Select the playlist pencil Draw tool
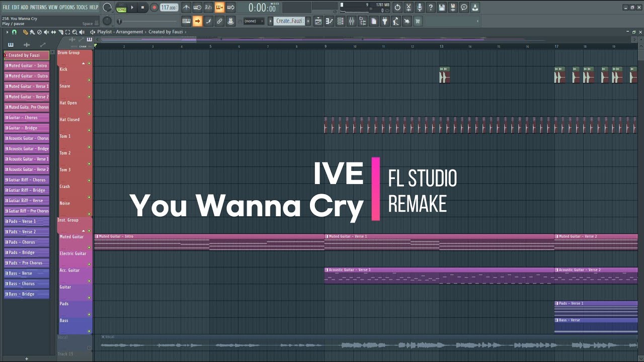 tap(25, 32)
